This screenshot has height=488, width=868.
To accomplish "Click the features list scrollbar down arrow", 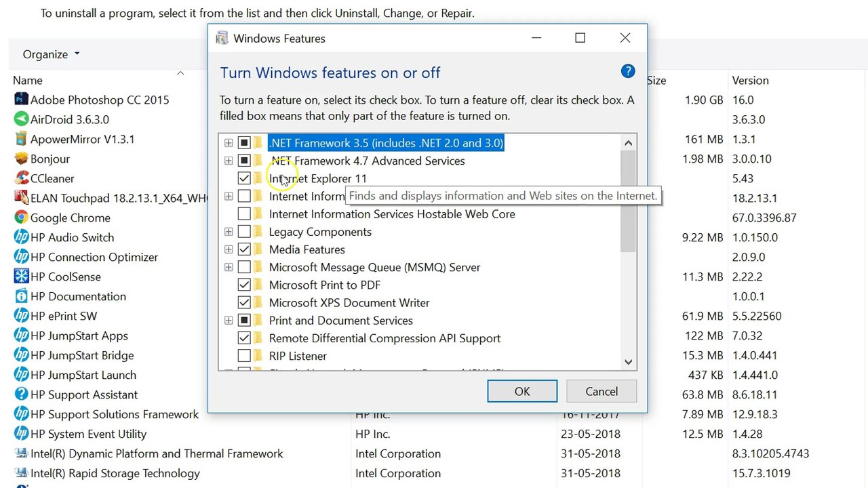I will pyautogui.click(x=628, y=362).
